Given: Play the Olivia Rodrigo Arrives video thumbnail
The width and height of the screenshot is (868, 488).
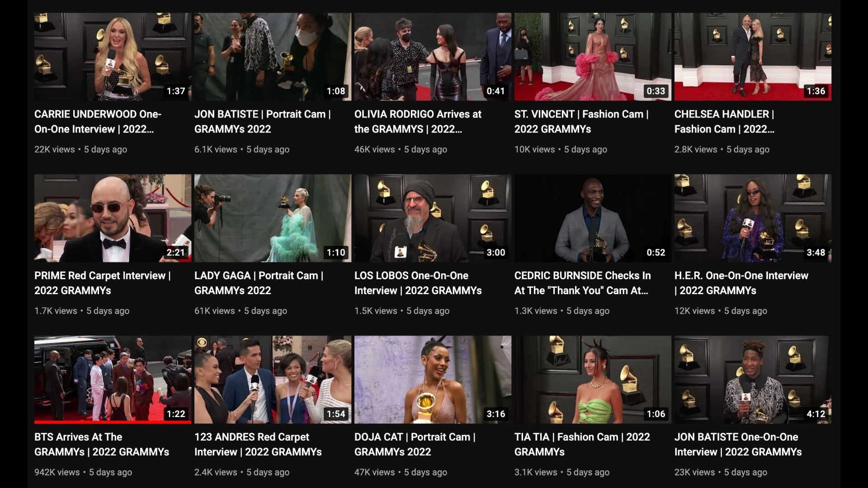Looking at the screenshot, I should coord(433,56).
